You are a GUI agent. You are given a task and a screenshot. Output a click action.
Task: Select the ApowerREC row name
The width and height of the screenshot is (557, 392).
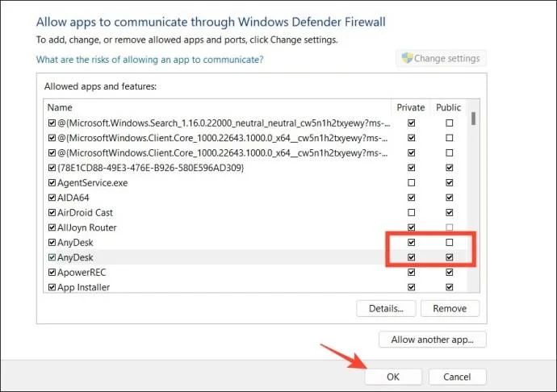coord(82,273)
